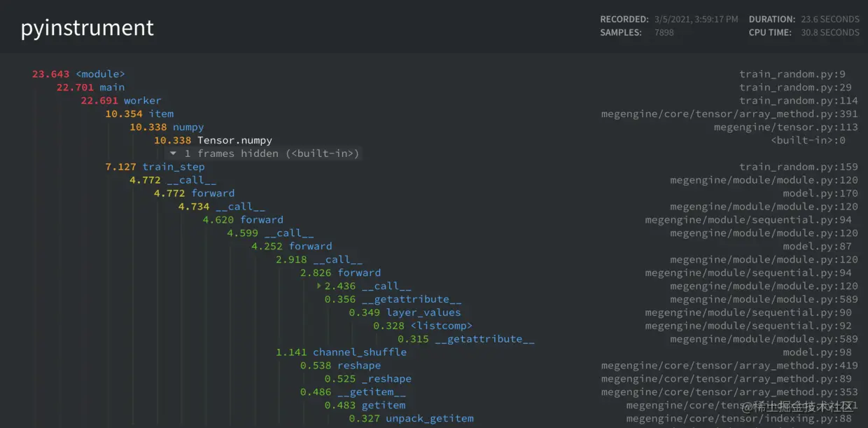This screenshot has height=428, width=868.
Task: Click the 2.918 __call__ frame
Action: [319, 261]
